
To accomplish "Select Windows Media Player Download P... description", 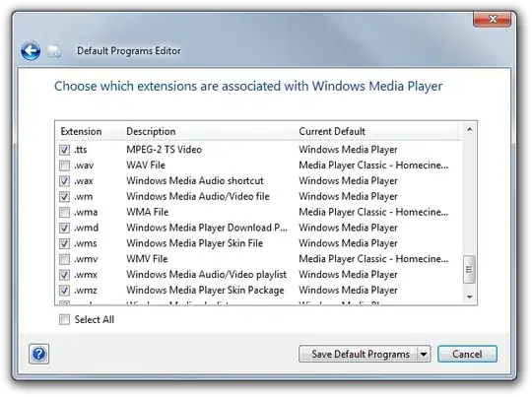I will (x=207, y=228).
